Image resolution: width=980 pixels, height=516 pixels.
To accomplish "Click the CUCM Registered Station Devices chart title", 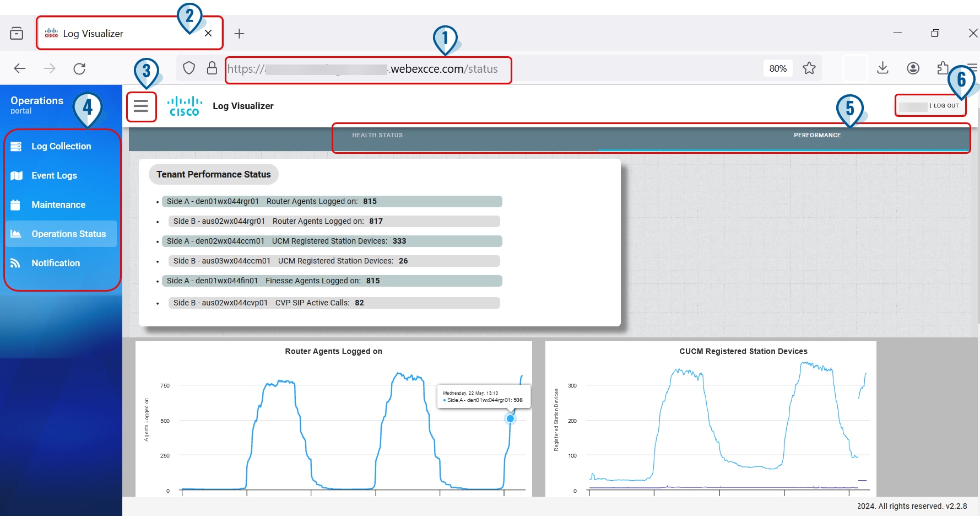I will pyautogui.click(x=743, y=351).
